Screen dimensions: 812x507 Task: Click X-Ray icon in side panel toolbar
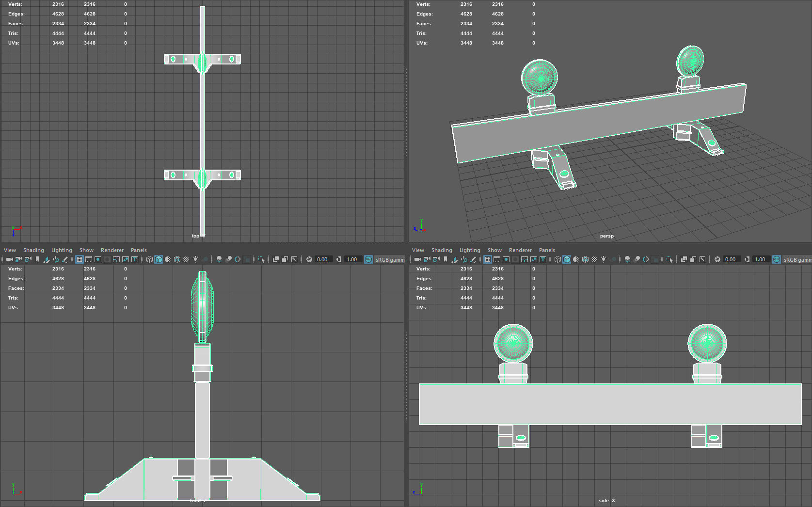tap(684, 259)
